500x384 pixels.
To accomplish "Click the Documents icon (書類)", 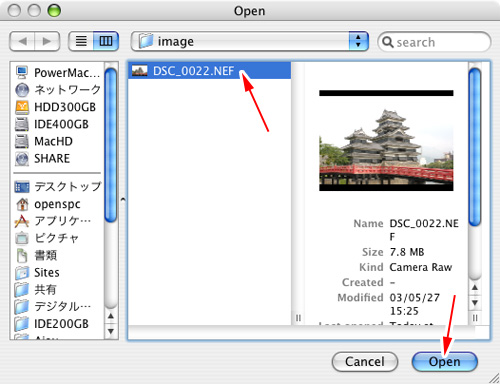I will click(x=22, y=255).
